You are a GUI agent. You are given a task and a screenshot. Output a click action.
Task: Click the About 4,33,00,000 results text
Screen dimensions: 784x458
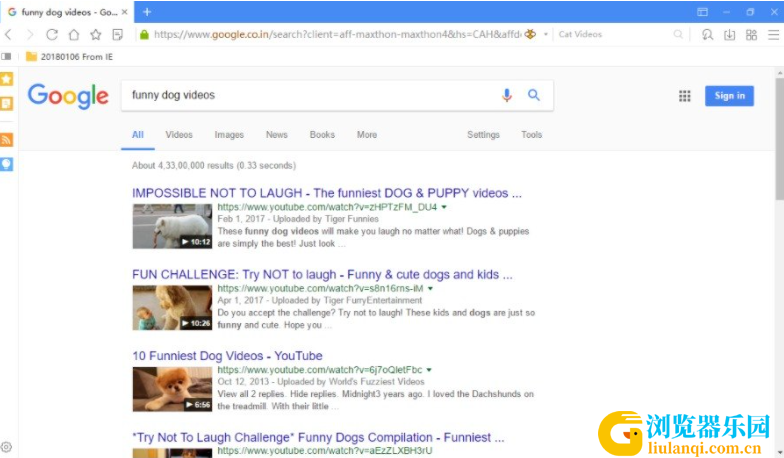coord(214,166)
